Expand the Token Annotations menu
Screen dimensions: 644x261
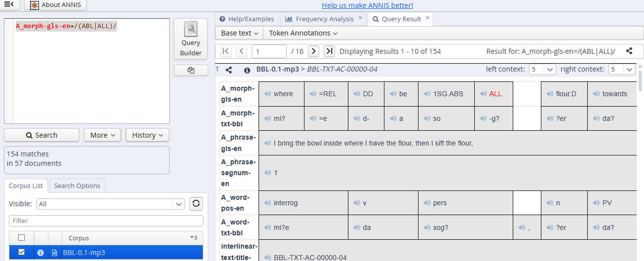(303, 33)
